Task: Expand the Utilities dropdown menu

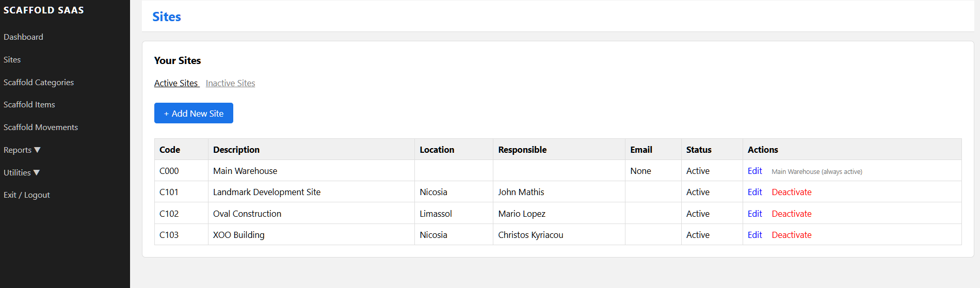Action: pos(22,172)
